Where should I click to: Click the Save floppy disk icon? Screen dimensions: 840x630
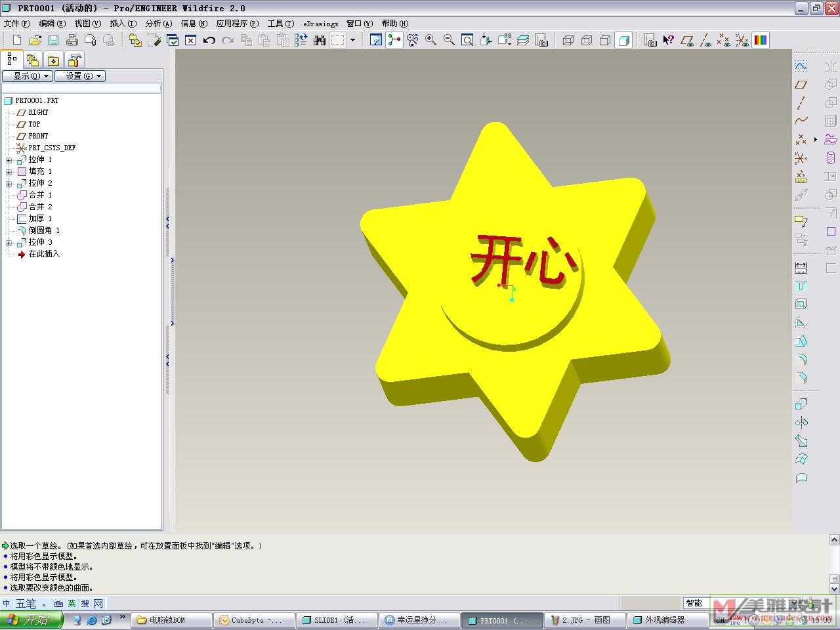tap(54, 40)
